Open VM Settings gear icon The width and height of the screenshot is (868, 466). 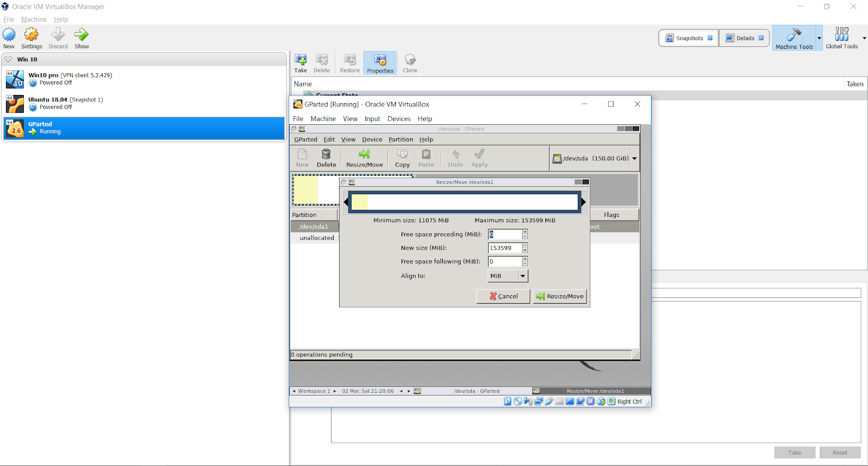point(31,35)
